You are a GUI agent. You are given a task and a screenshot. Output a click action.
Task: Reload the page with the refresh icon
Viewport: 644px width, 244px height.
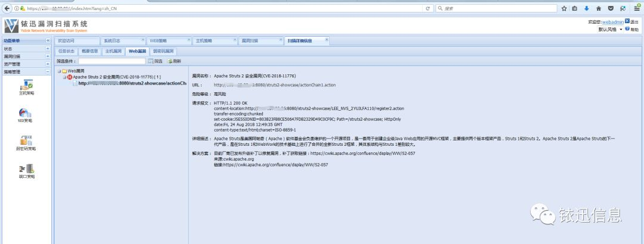click(x=428, y=8)
